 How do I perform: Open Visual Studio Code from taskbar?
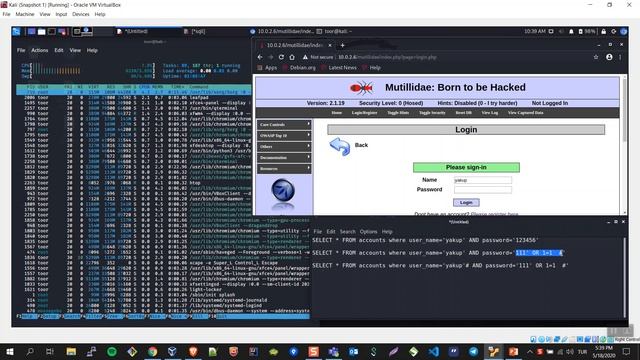[433, 351]
